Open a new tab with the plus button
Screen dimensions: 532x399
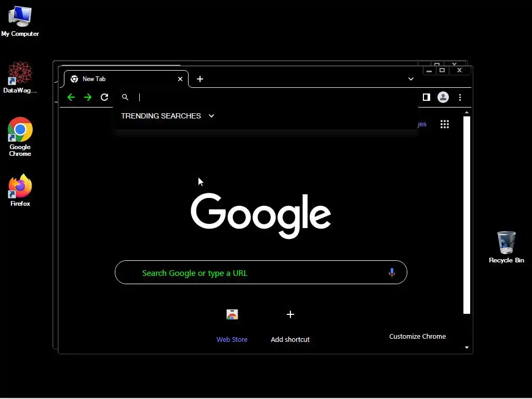[200, 79]
